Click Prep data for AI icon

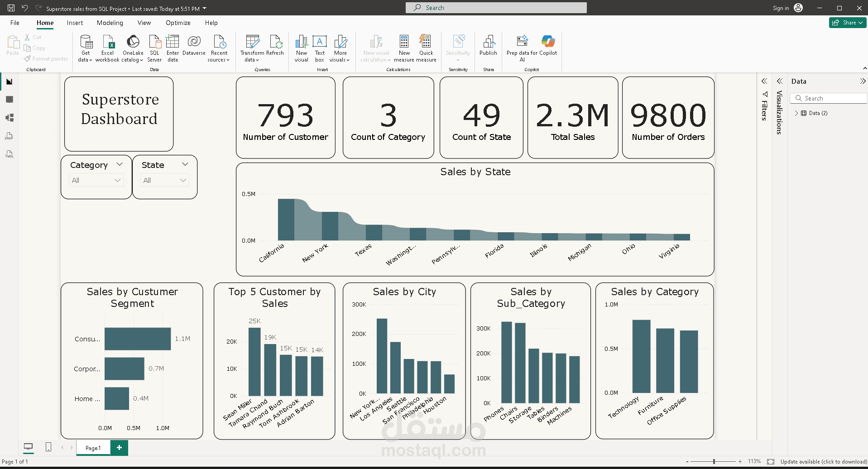point(522,42)
